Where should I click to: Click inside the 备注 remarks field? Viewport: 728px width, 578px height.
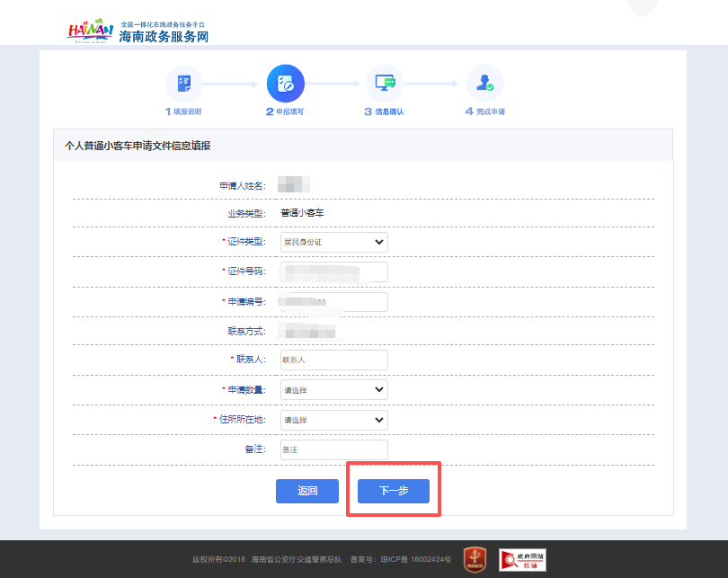pos(333,449)
